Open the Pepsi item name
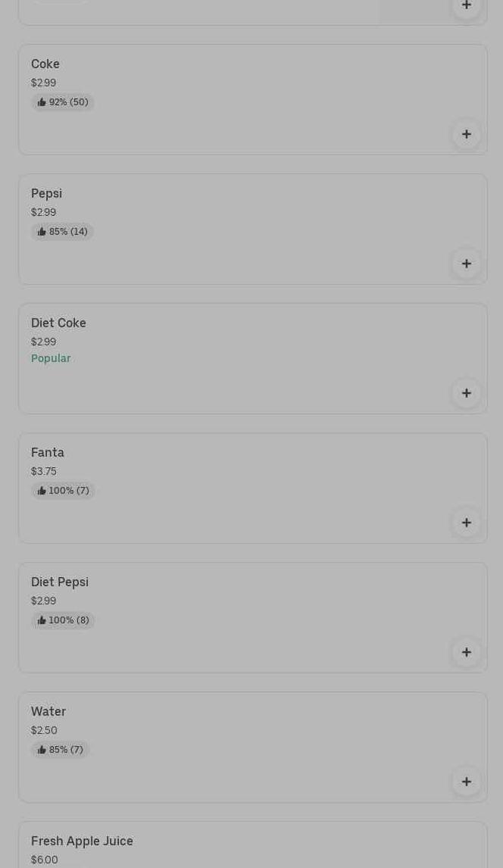The image size is (503, 868). click(x=46, y=194)
